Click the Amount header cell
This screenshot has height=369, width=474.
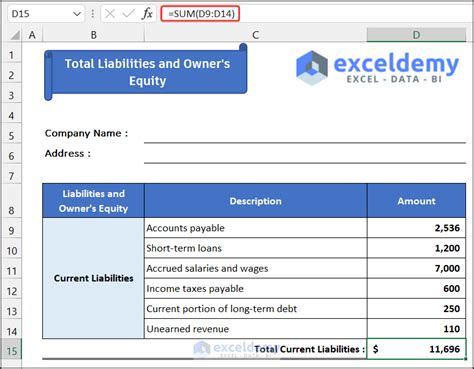pyautogui.click(x=416, y=201)
